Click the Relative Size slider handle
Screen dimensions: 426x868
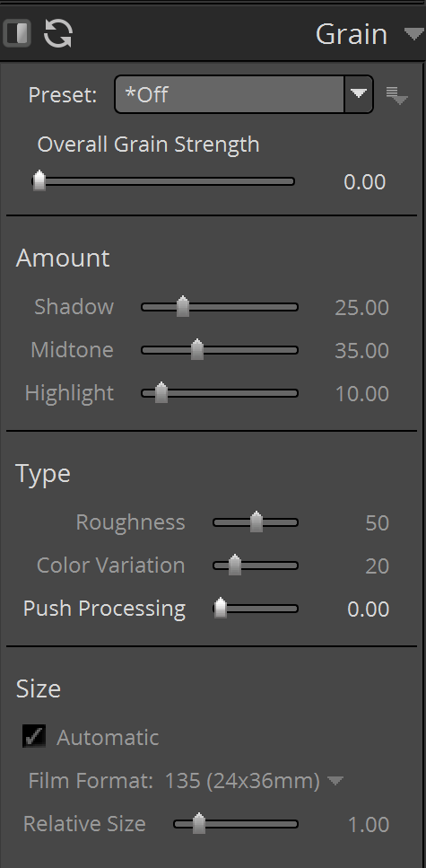[x=198, y=824]
